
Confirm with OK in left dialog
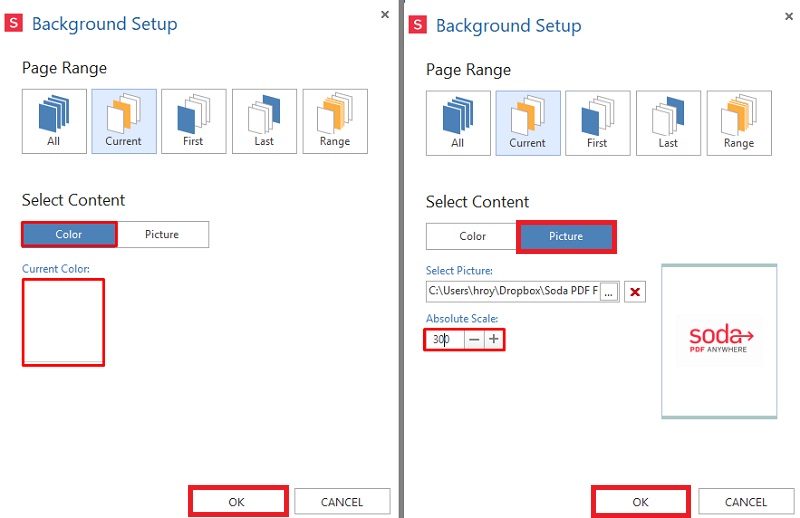point(237,502)
